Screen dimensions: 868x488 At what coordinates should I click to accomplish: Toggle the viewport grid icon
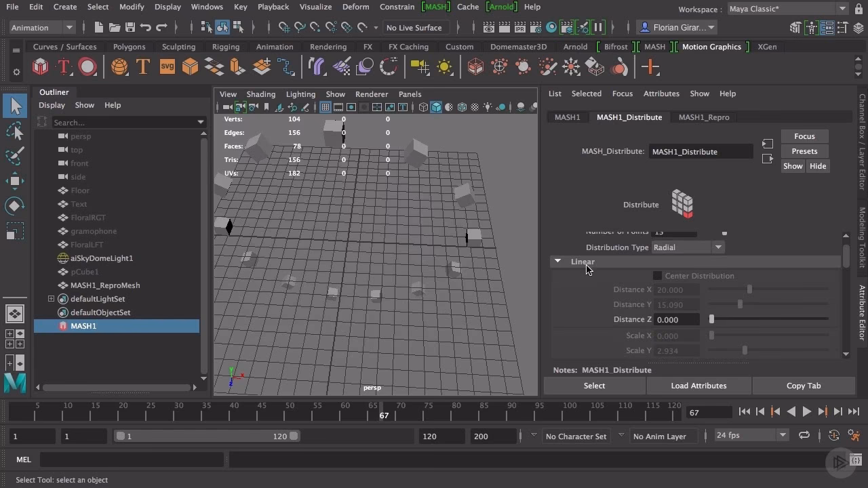[x=325, y=107]
